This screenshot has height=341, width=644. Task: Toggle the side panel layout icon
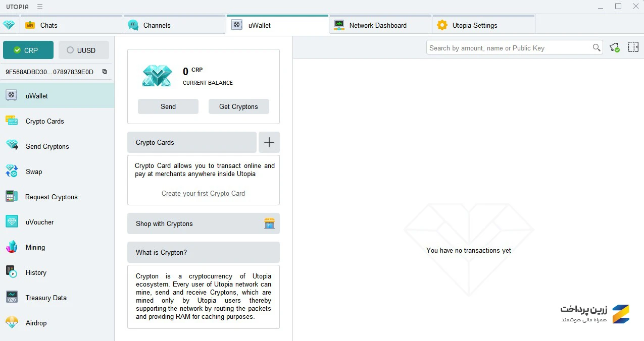[633, 47]
